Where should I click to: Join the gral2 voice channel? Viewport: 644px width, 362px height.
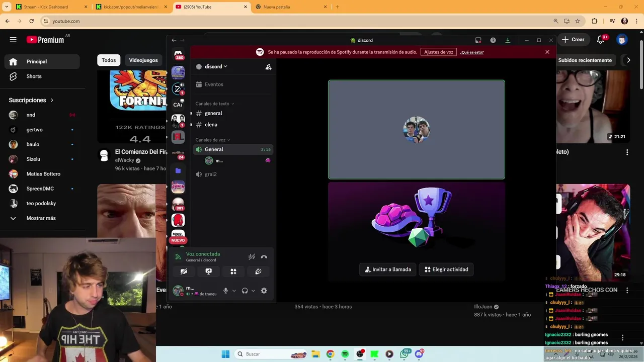pos(232,174)
